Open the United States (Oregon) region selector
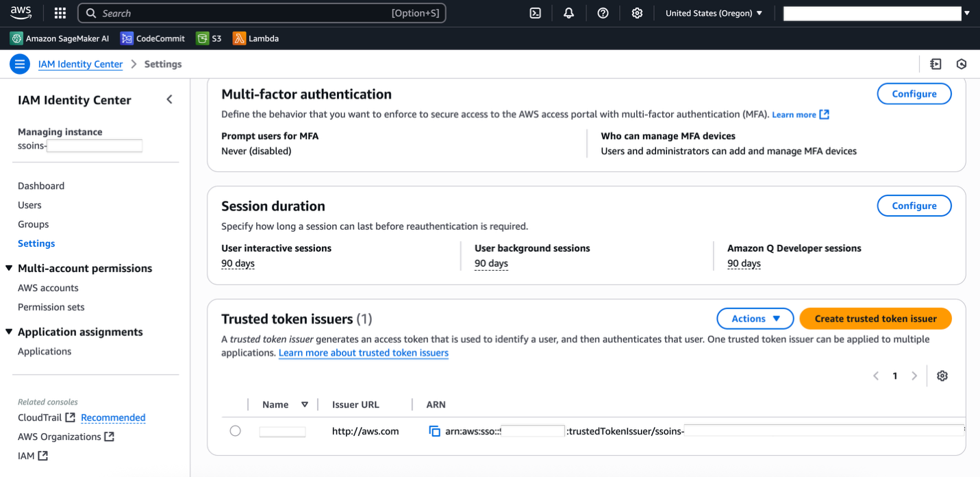This screenshot has height=477, width=980. point(713,12)
